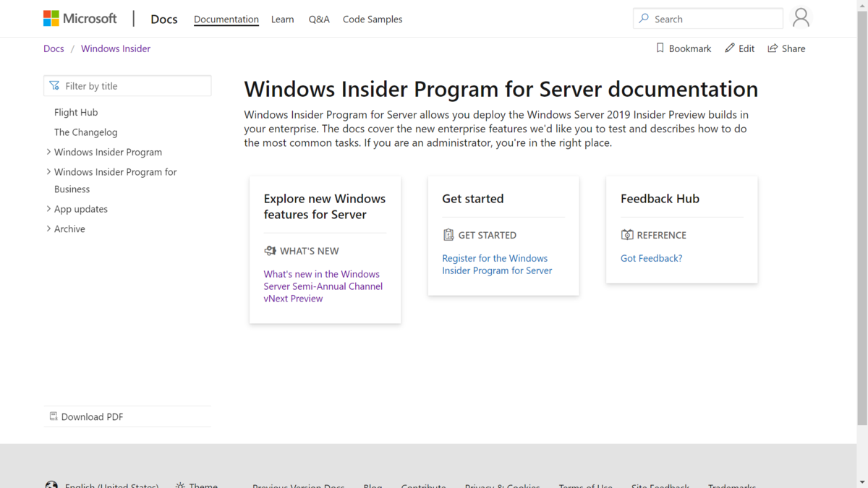Click the Explore new Windows features heading

[325, 207]
